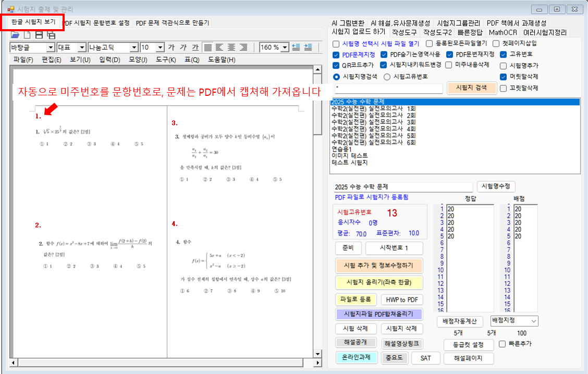Viewport: 588px width, 374px height.
Task: Uncheck PDF숨기는영역사용 option
Action: click(384, 55)
